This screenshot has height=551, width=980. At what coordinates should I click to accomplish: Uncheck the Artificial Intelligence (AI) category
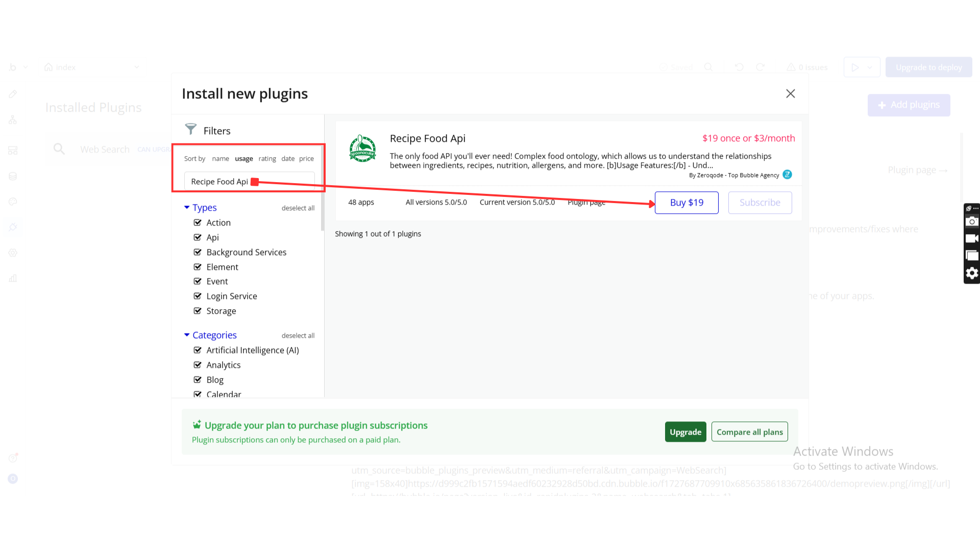point(198,350)
